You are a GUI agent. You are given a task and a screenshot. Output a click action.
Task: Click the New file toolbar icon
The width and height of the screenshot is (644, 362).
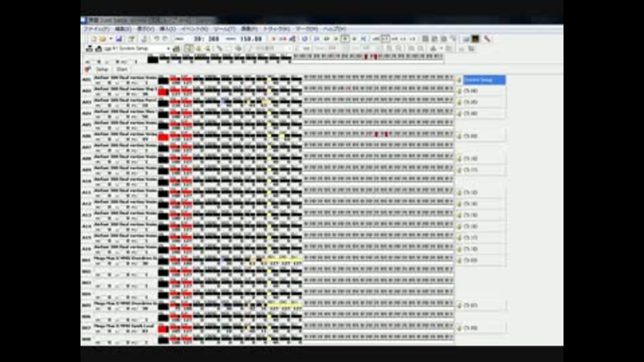[x=94, y=39]
